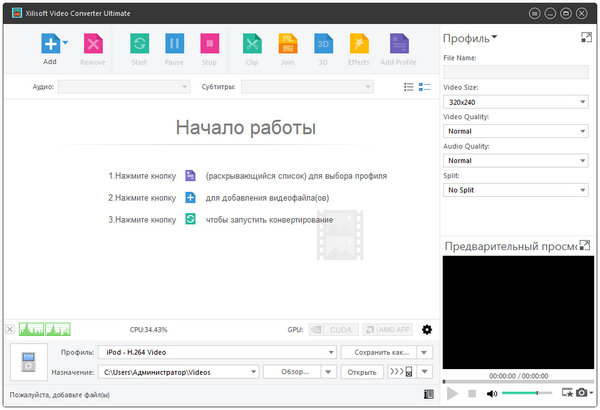The width and height of the screenshot is (600, 410).
Task: Open settings gear beside AMD APP
Action: [427, 329]
